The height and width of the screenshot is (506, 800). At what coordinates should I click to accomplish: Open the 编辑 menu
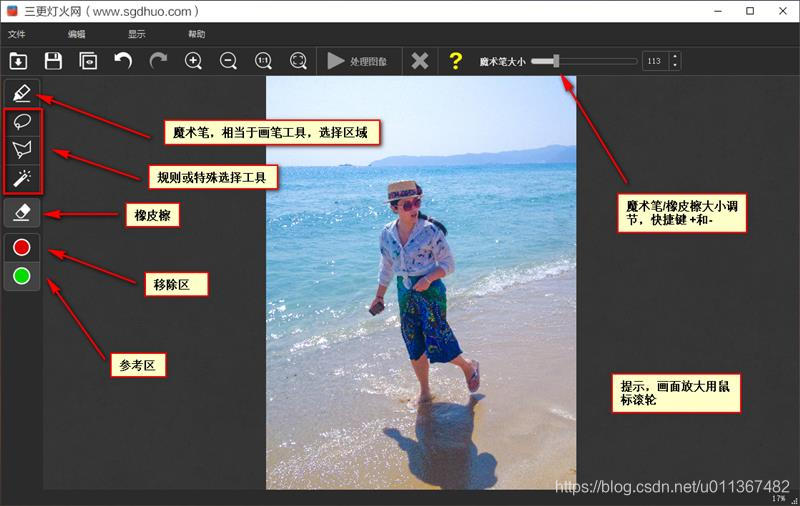click(x=77, y=34)
